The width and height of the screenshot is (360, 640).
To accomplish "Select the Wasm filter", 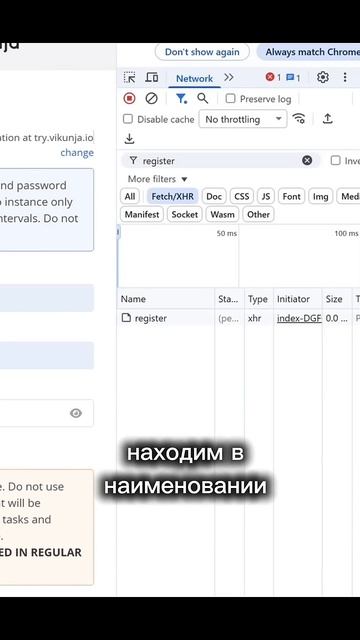I will point(222,214).
